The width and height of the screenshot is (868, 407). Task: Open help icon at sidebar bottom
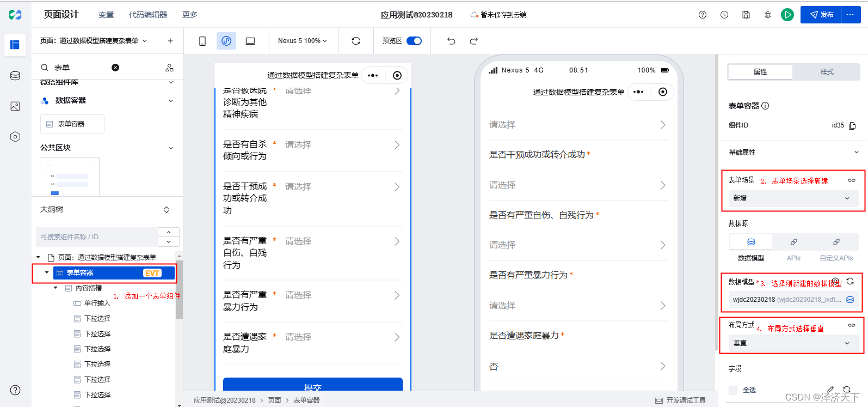pyautogui.click(x=15, y=390)
